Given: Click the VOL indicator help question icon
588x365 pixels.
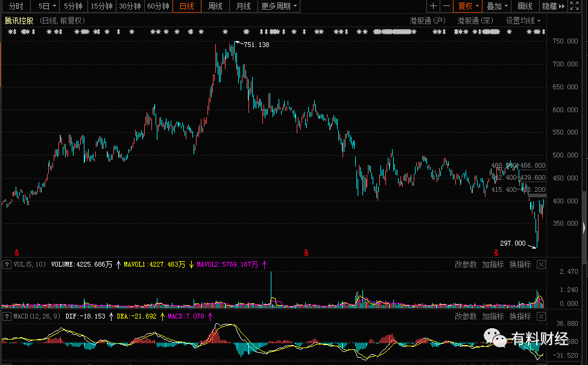Looking at the screenshot, I should tap(7, 265).
